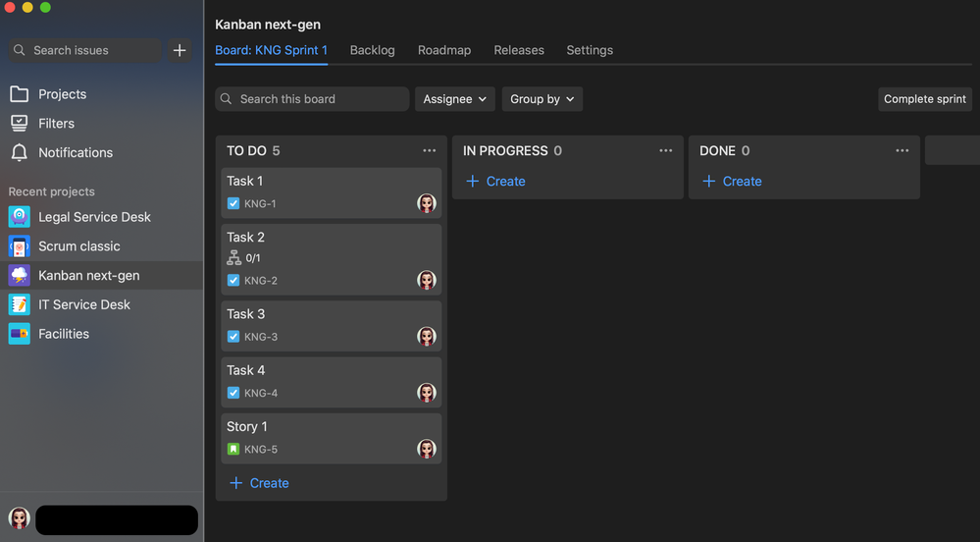Image resolution: width=980 pixels, height=542 pixels.
Task: Click the Projects label in sidebar
Action: [x=63, y=94]
